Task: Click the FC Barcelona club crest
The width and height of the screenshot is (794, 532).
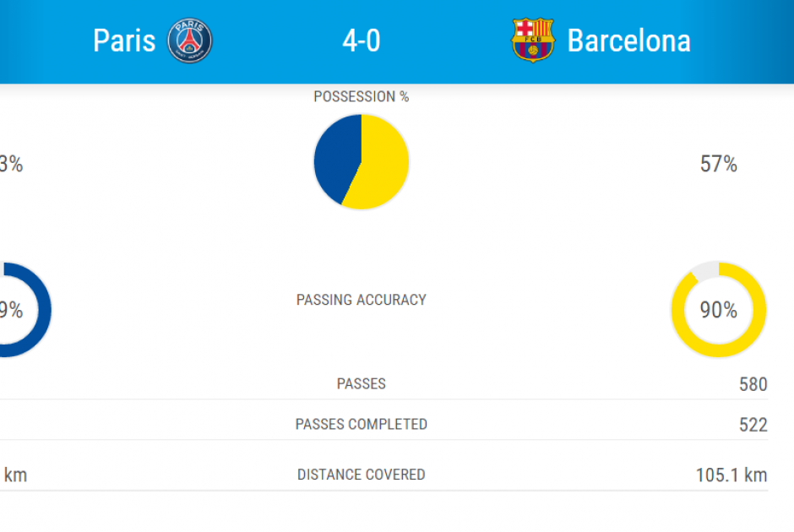Action: point(533,41)
